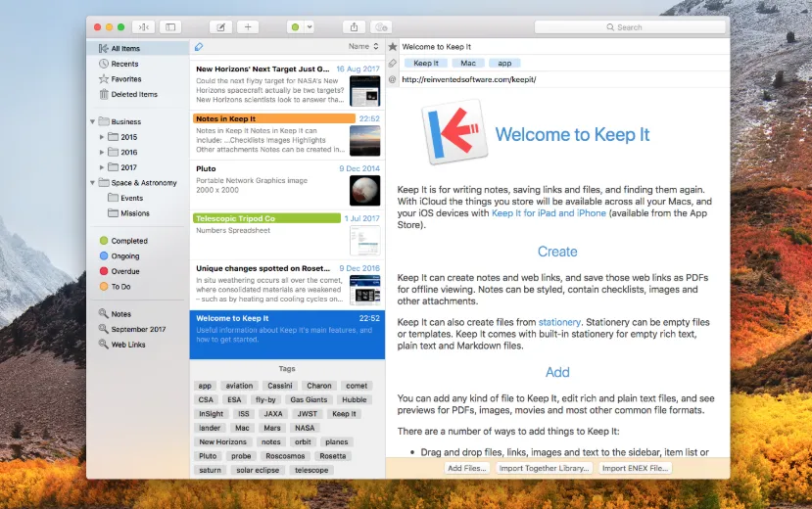Click the Share toolbar button
This screenshot has height=509, width=812.
coord(355,26)
